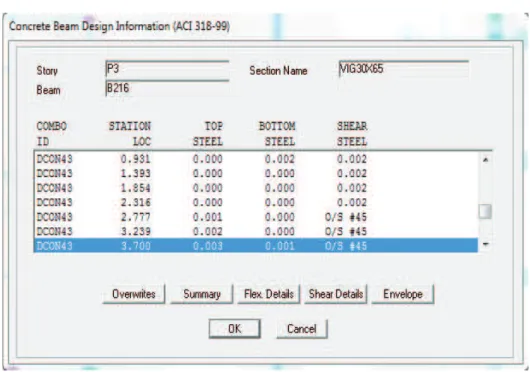This screenshot has width=530, height=372.
Task: Select the DCON43 row at station 2.777
Action: (256, 217)
